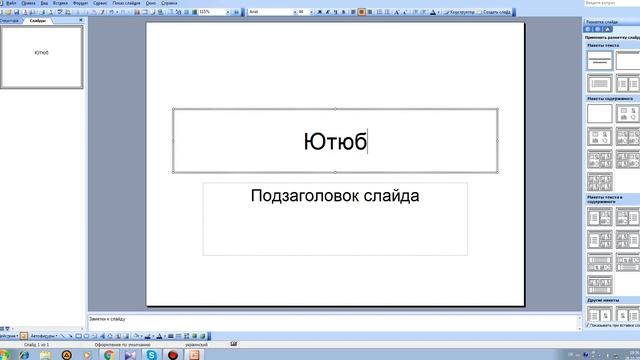Select the Title and Text layout thumbnail
The width and height of the screenshot is (640, 360).
coord(600,83)
